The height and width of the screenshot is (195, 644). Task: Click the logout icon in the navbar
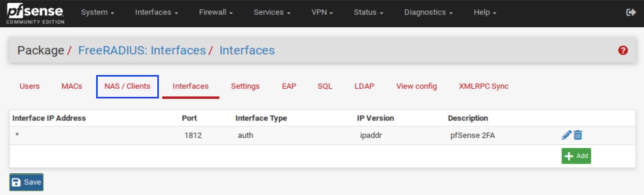click(x=631, y=12)
